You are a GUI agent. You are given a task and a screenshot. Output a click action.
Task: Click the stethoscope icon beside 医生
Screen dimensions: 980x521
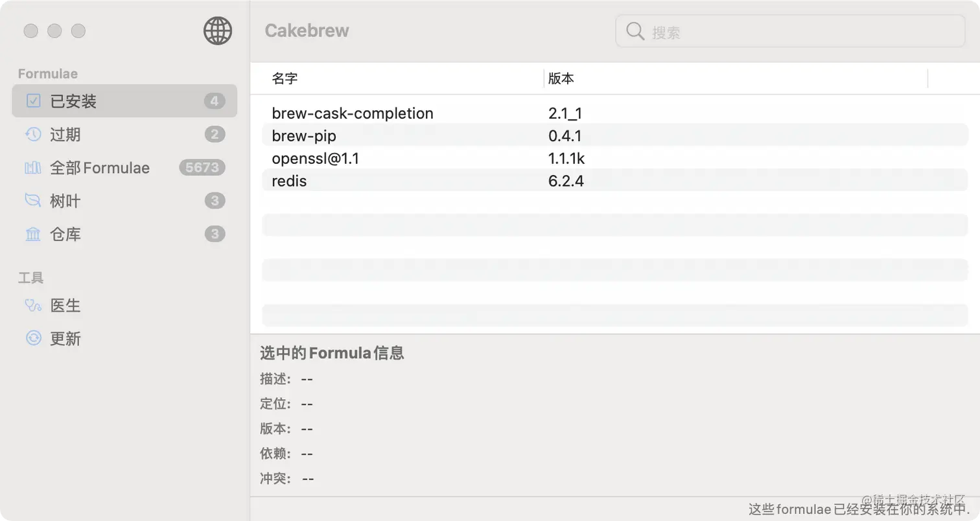pos(33,305)
